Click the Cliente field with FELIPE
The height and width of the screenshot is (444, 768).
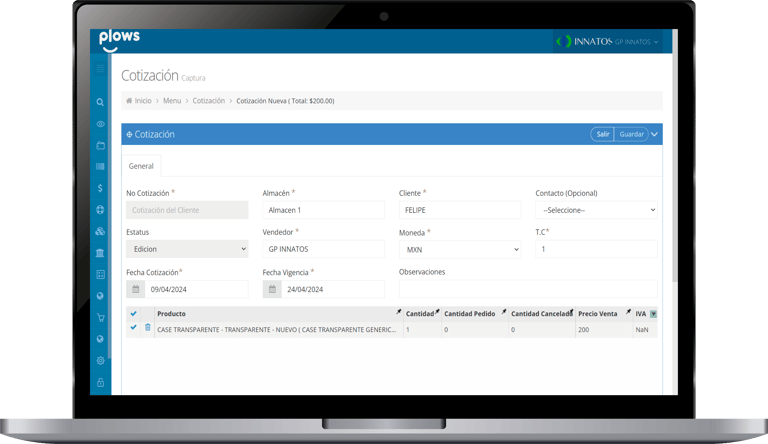click(x=460, y=210)
